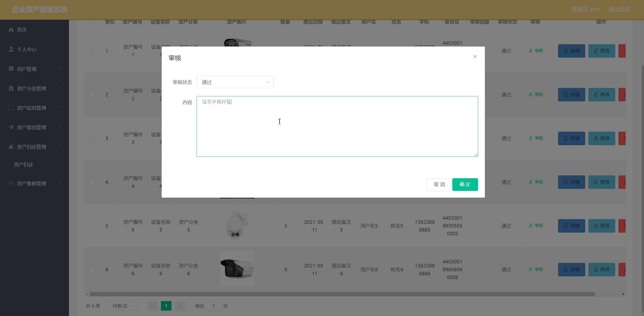
Task: Click the person icon for 个人中心
Action: point(11,49)
